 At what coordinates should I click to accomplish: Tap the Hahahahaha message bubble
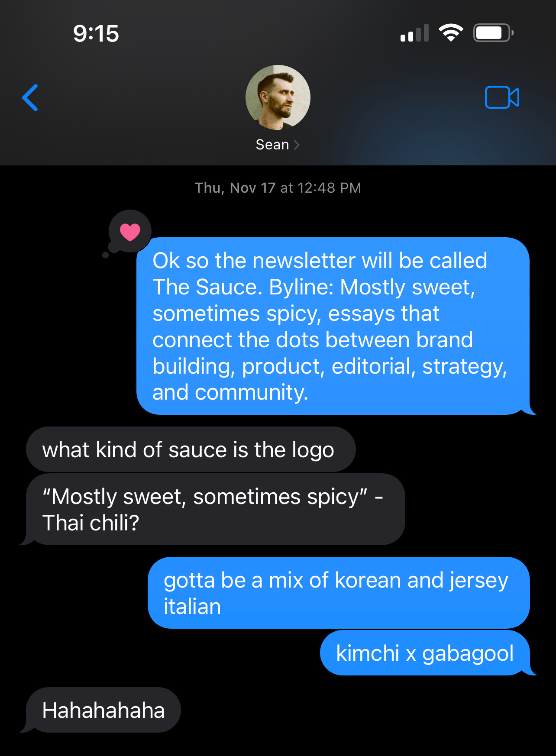[103, 710]
